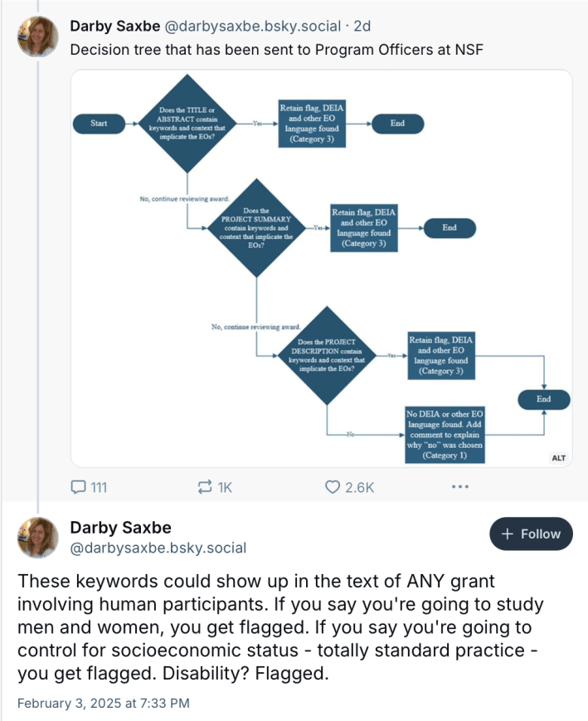Open Darby Saxbe's larger lower avatar
The width and height of the screenshot is (588, 721).
38,535
